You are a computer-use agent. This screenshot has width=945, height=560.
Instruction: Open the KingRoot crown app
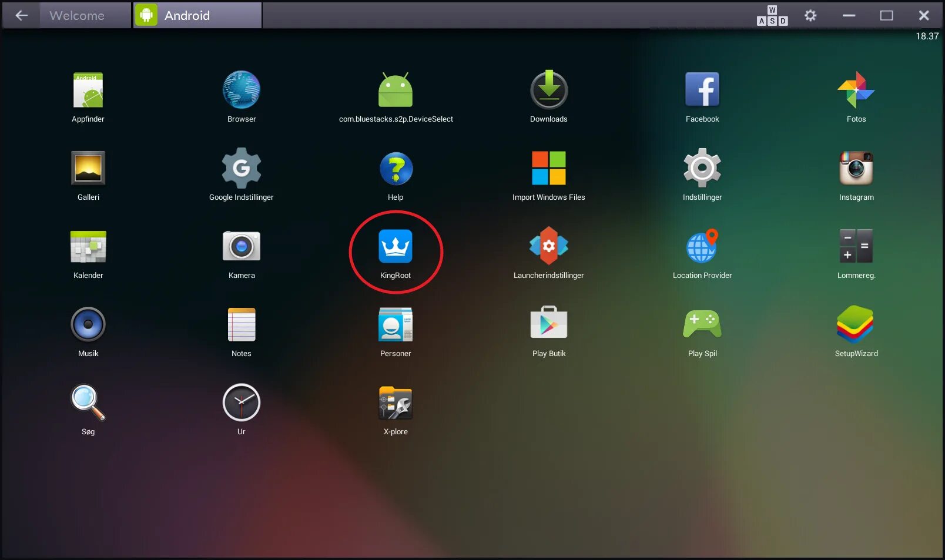396,246
